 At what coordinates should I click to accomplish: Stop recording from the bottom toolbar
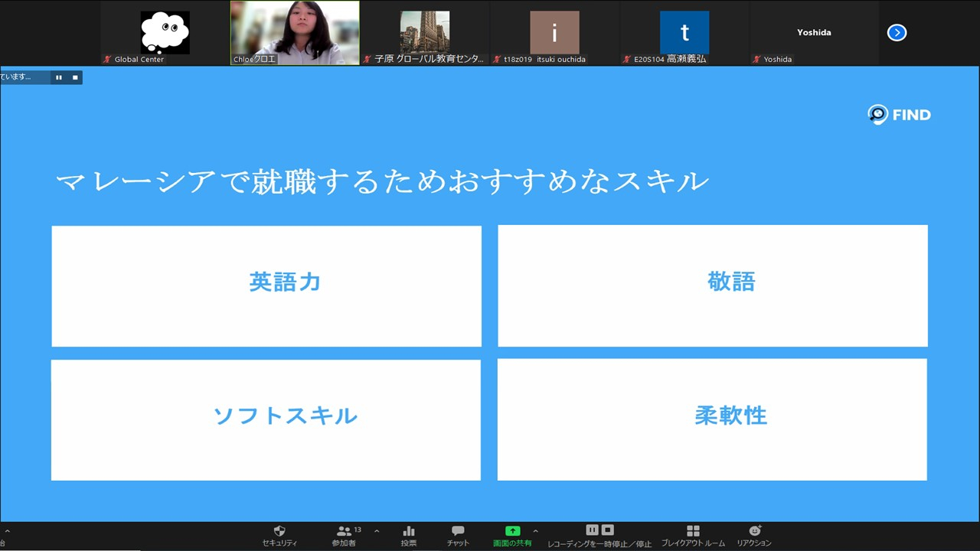coord(607,530)
